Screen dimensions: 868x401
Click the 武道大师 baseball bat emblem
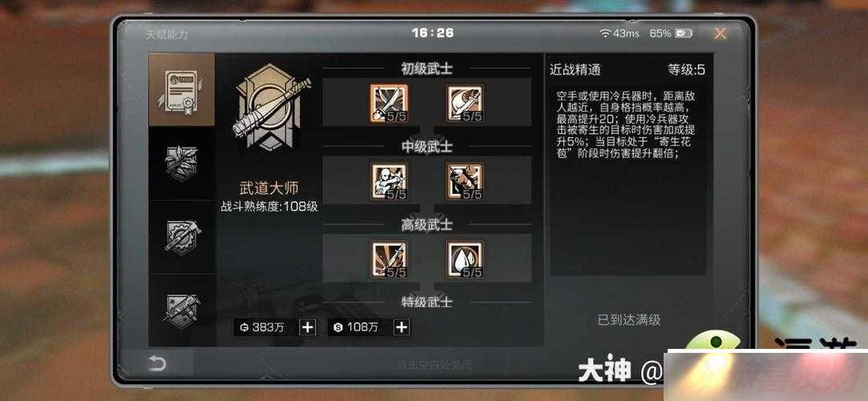point(270,107)
